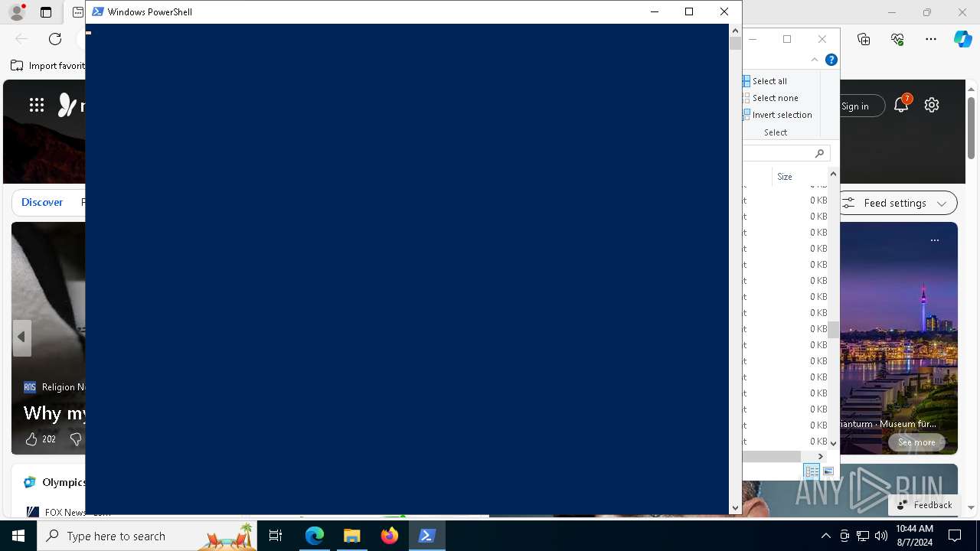Click Import favorites in Edge bar
The image size is (980, 551).
(x=47, y=66)
